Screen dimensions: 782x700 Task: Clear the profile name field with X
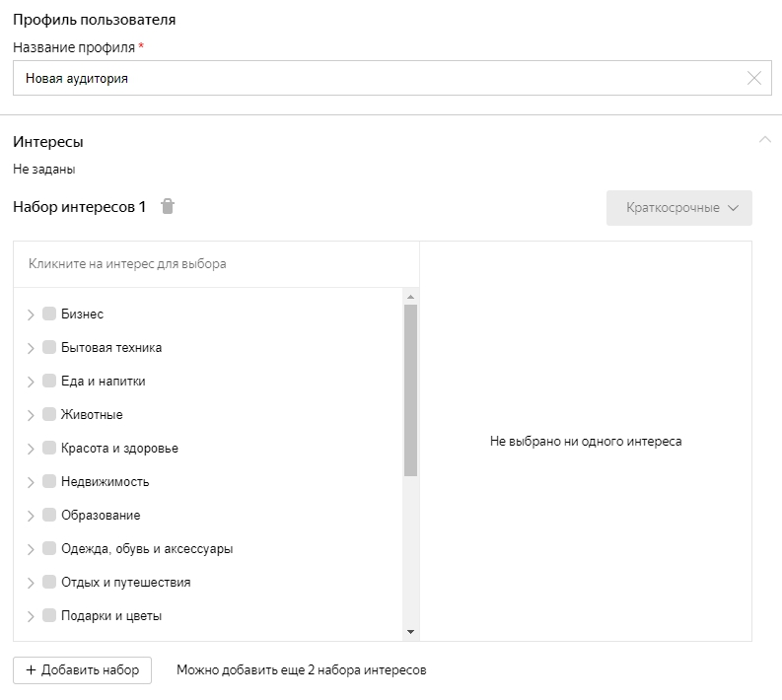754,79
